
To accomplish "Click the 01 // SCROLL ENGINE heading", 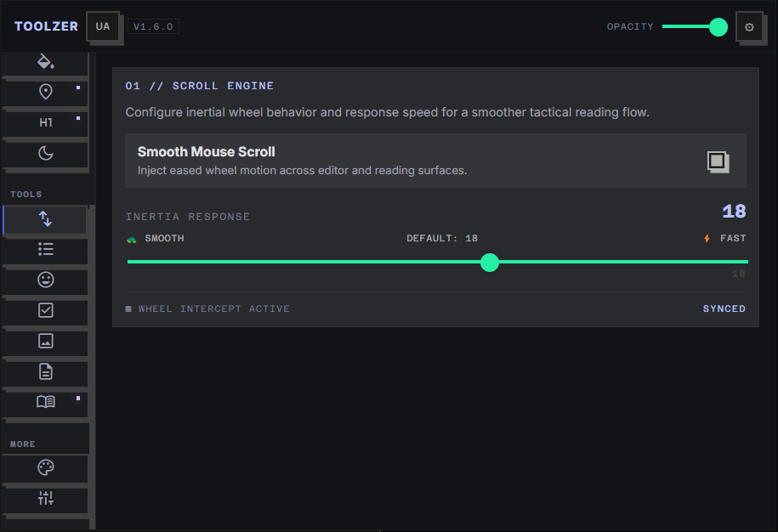I will [x=200, y=86].
